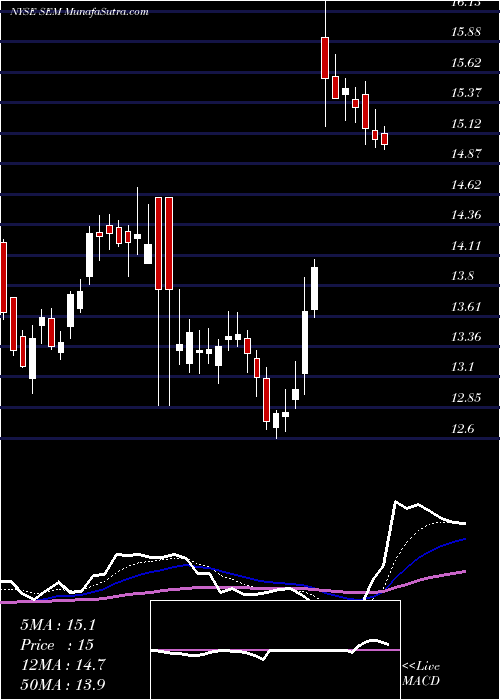
Task: Click inside the MACD inset chart box
Action: [x=275, y=650]
